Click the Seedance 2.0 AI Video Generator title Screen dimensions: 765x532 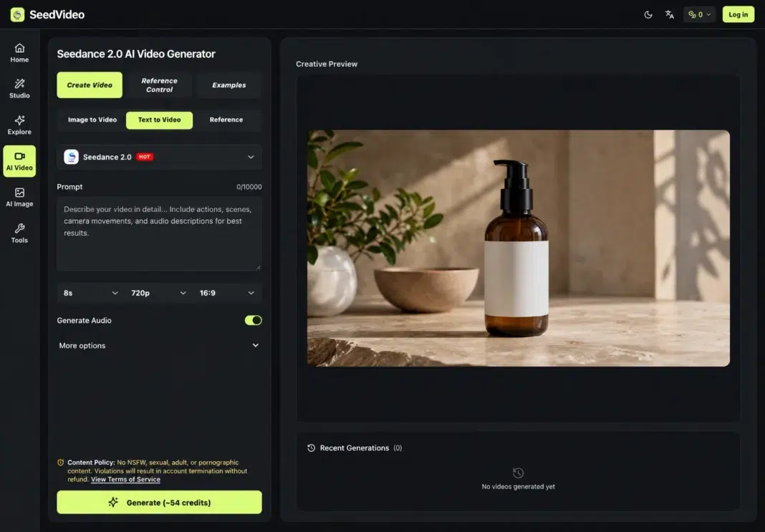pyautogui.click(x=136, y=54)
